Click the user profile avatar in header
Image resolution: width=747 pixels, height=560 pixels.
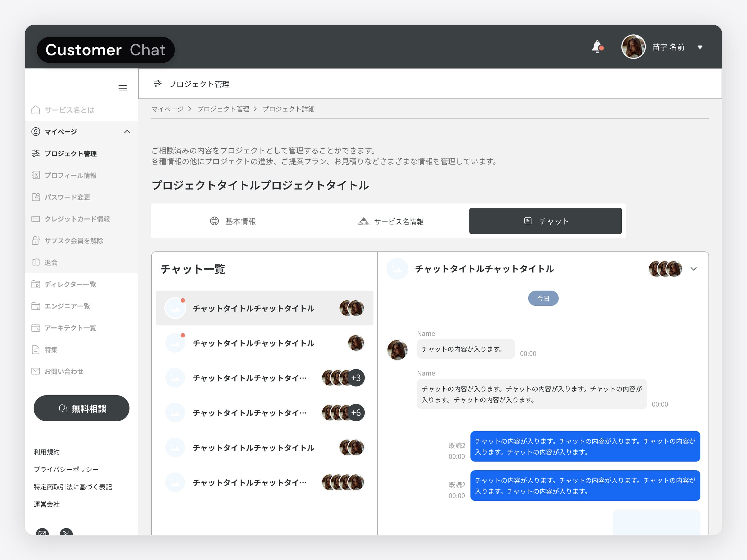pos(633,47)
